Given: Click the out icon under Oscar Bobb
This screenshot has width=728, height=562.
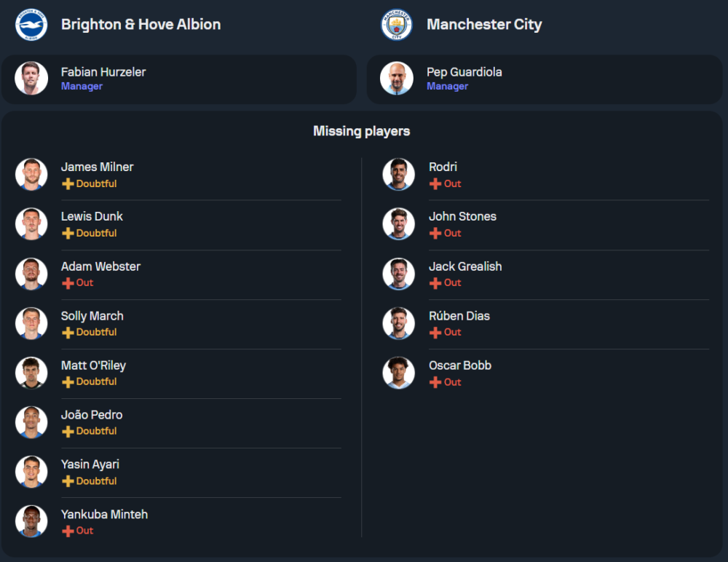Looking at the screenshot, I should [x=435, y=383].
